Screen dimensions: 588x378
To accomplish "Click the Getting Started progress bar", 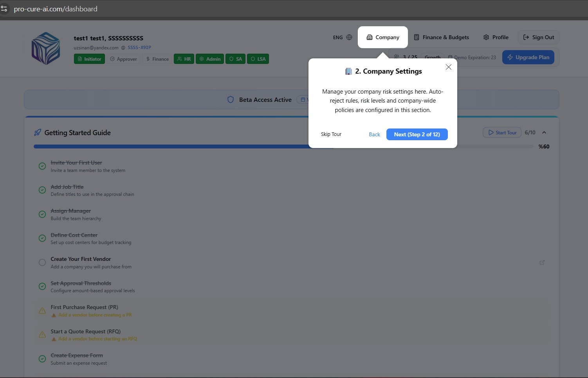I will point(283,146).
